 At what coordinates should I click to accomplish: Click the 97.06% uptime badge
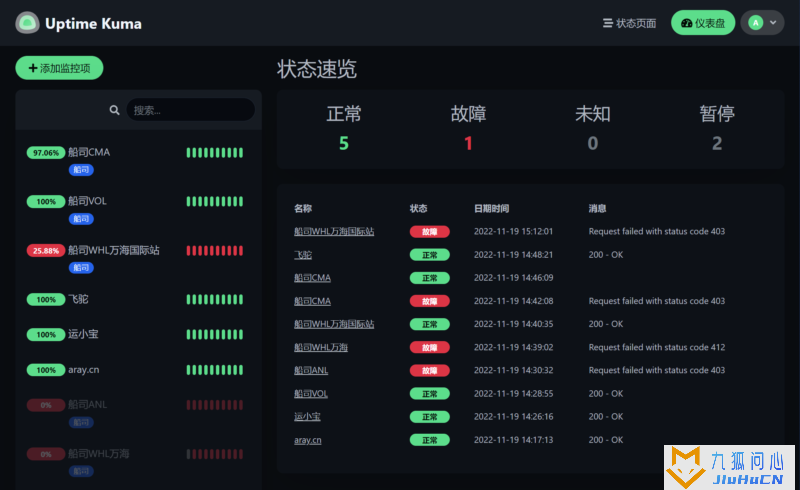point(46,153)
